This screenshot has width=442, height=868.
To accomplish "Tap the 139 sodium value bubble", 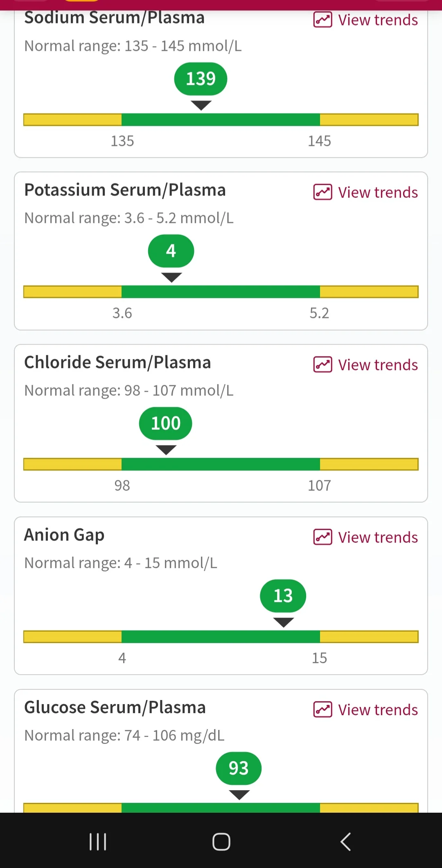I will [201, 79].
